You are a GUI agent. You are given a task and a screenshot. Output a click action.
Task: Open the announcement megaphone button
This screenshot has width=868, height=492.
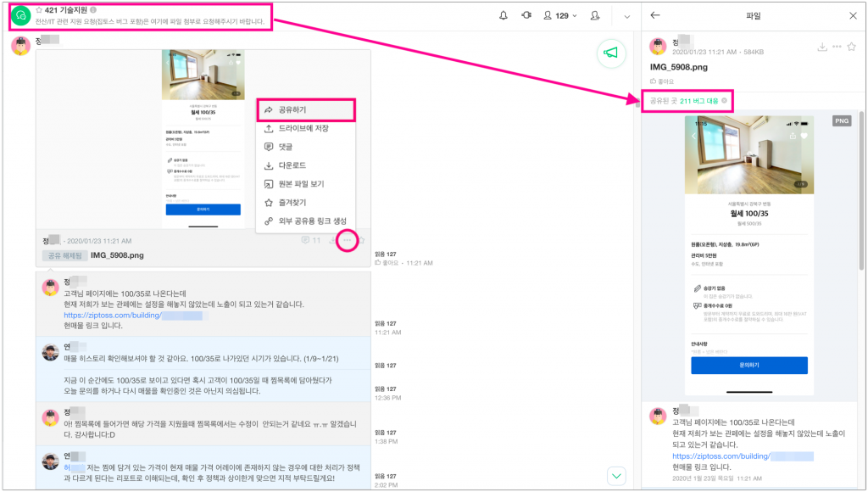tap(609, 53)
